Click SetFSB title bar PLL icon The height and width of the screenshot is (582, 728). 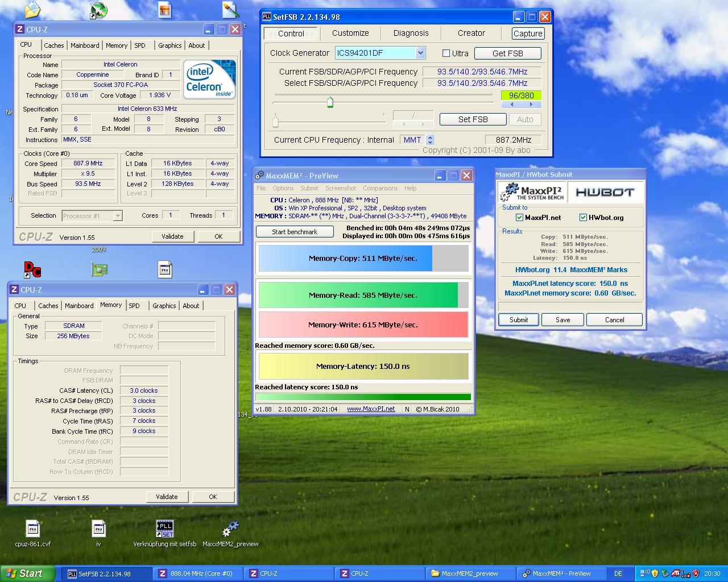267,17
